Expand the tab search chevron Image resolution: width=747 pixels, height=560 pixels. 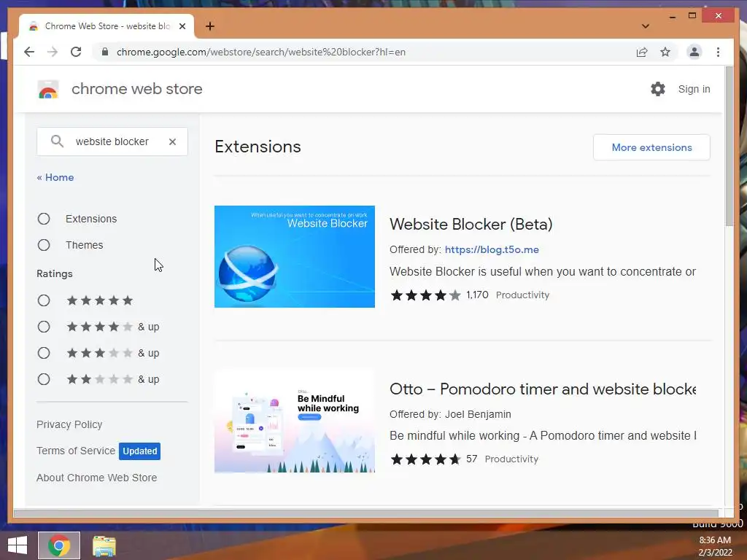tap(645, 26)
